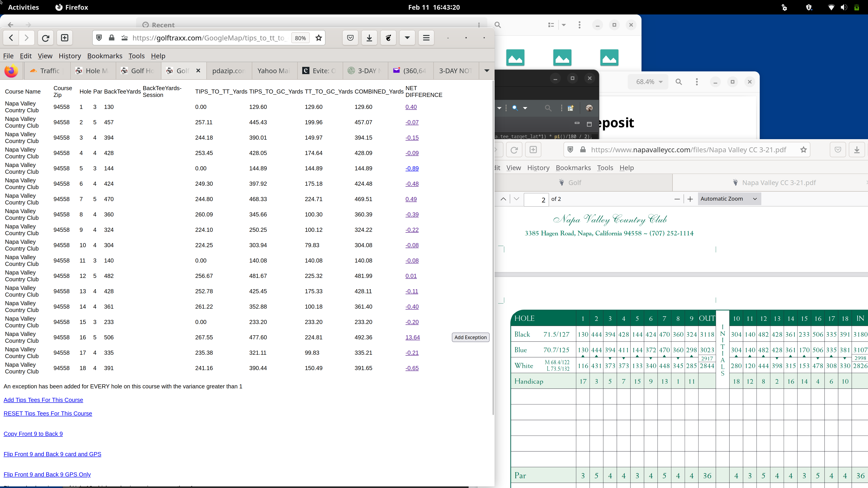This screenshot has height=488, width=868.
Task: Click search icon in 68.4% viewer window
Action: (x=679, y=82)
